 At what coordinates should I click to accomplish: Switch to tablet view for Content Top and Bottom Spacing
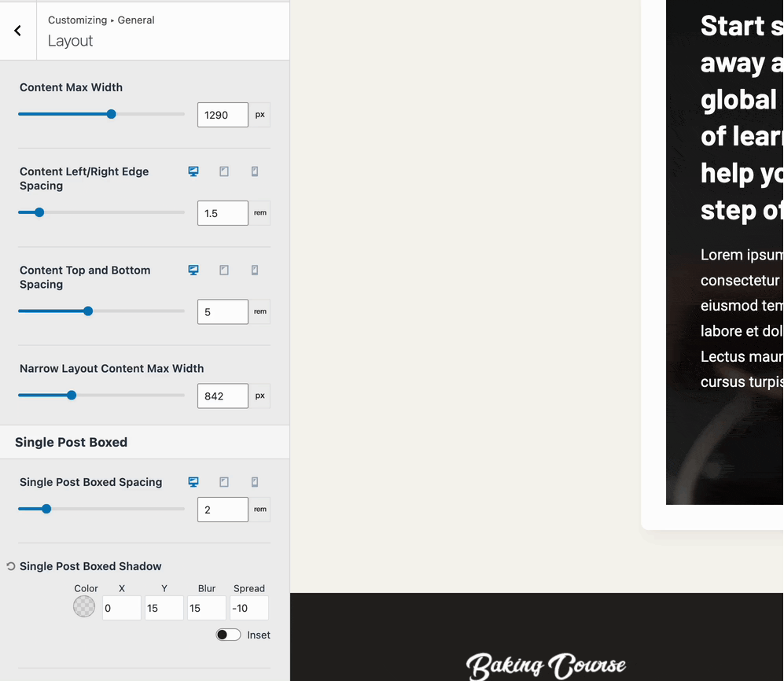tap(223, 270)
